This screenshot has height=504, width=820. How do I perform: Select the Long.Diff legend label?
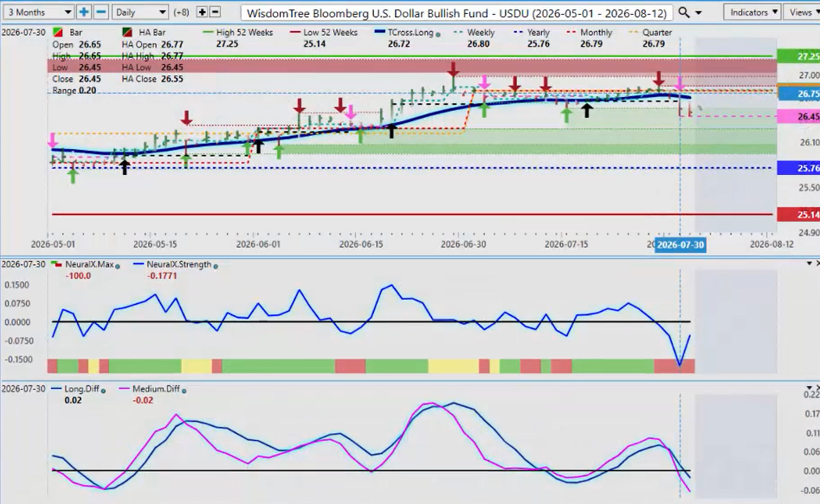(81, 389)
